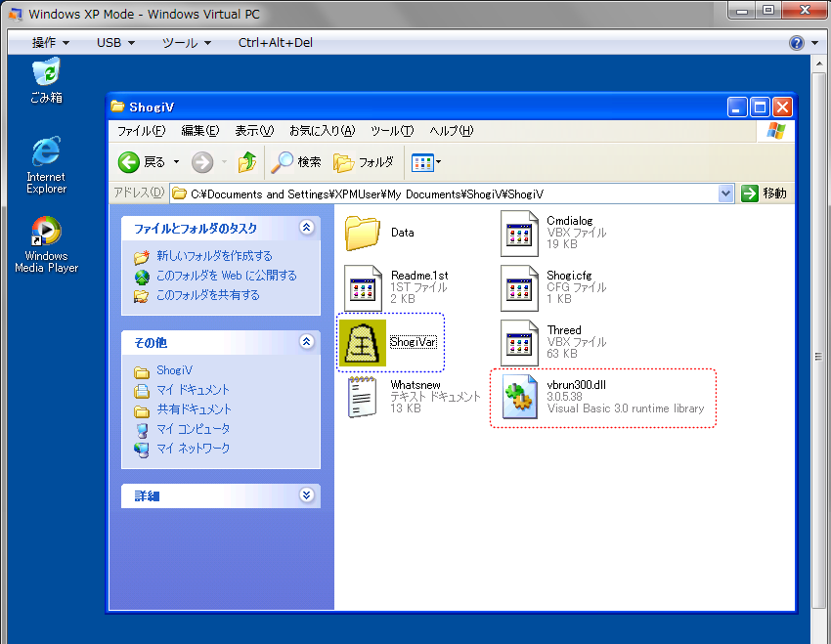Select the Whatsnew file name text

(x=415, y=385)
